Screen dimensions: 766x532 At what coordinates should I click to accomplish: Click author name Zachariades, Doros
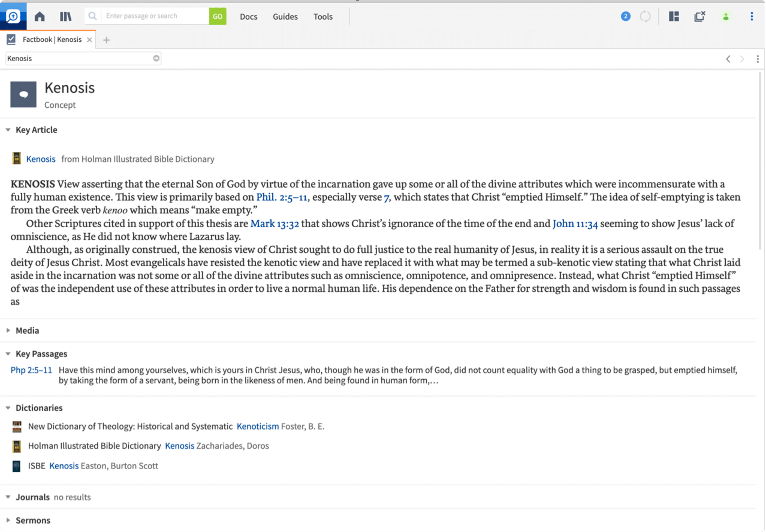[233, 446]
